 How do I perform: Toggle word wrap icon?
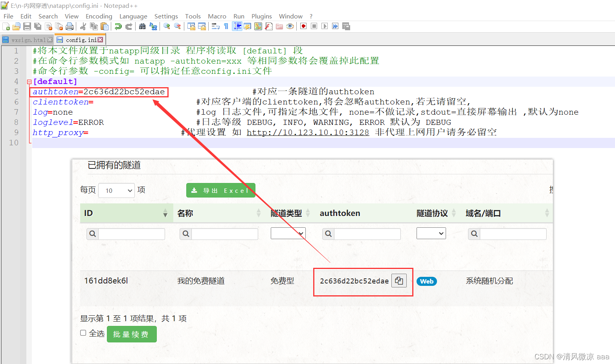point(215,26)
